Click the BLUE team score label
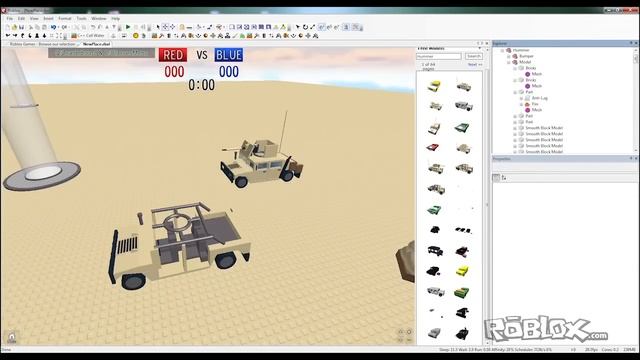The height and width of the screenshot is (360, 640). [x=229, y=55]
